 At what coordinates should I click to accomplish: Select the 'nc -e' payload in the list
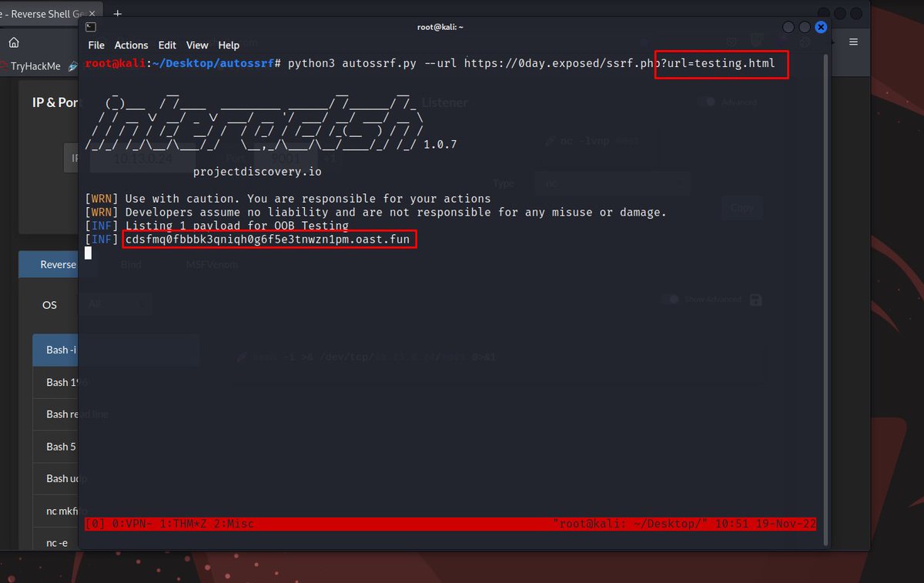point(58,543)
